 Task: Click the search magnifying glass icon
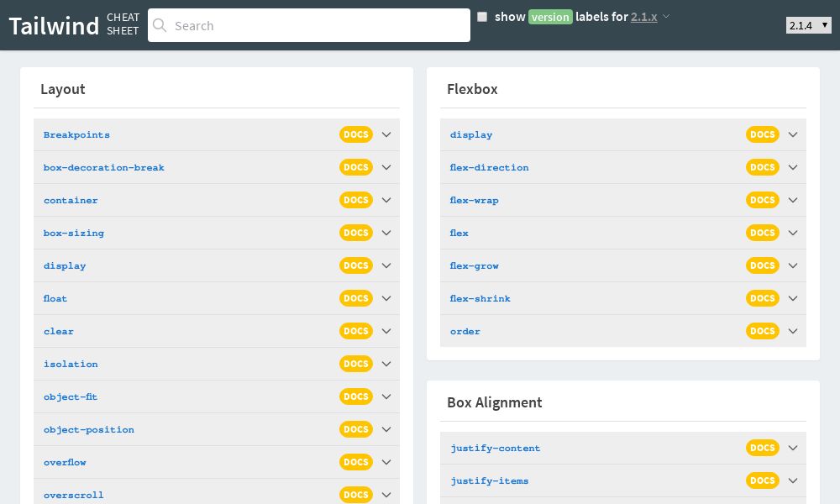point(160,25)
